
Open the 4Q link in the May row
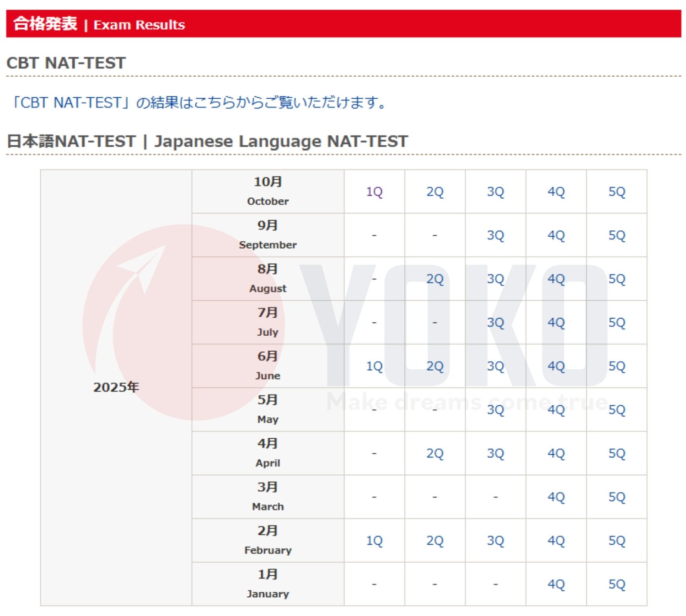click(557, 410)
